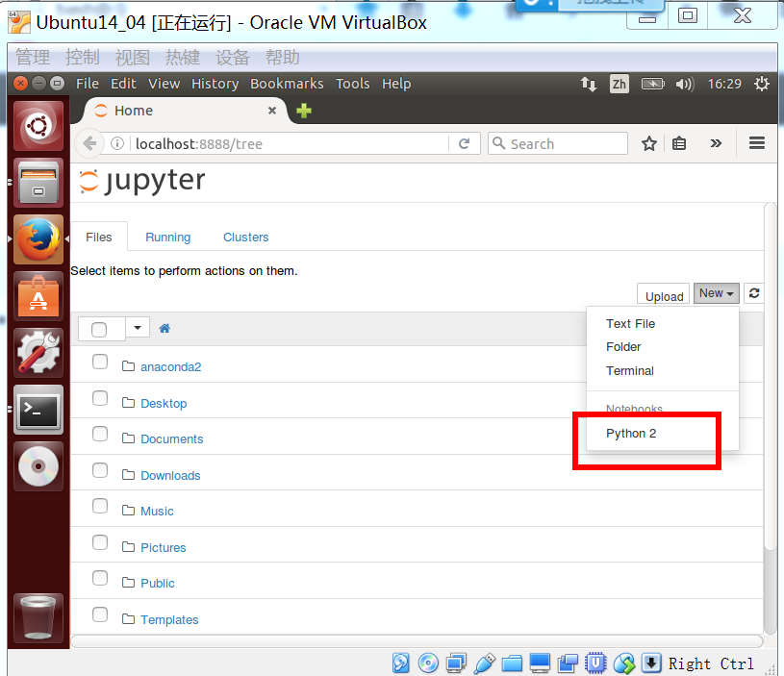Viewport: 784px width, 676px height.
Task: Open the Zh input method indicator
Action: coord(619,84)
